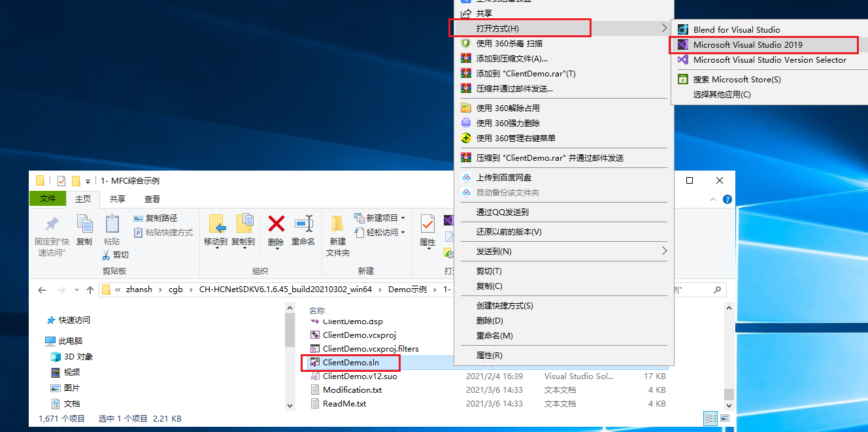Switch to Home (主页) ribbon tab
The width and height of the screenshot is (868, 432).
tap(83, 199)
